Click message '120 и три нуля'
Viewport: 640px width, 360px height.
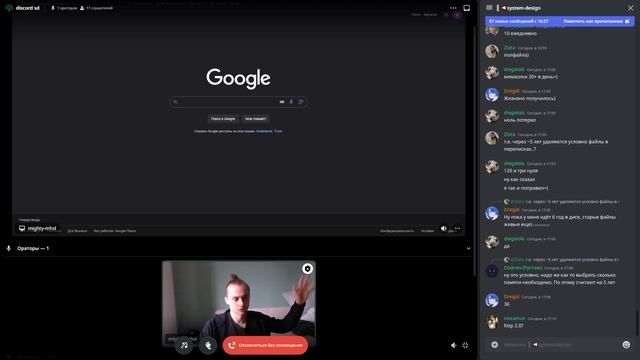521,171
